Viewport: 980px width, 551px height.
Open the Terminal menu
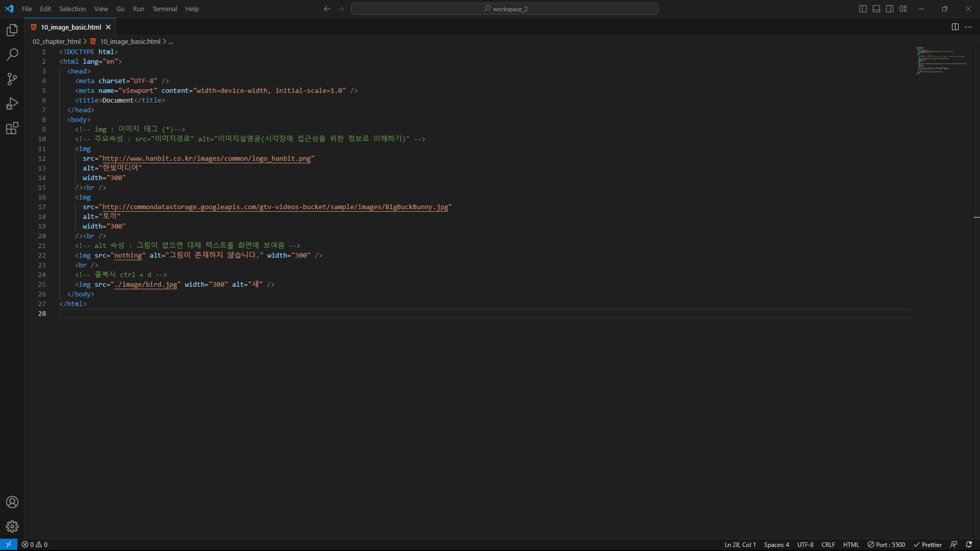coord(164,9)
